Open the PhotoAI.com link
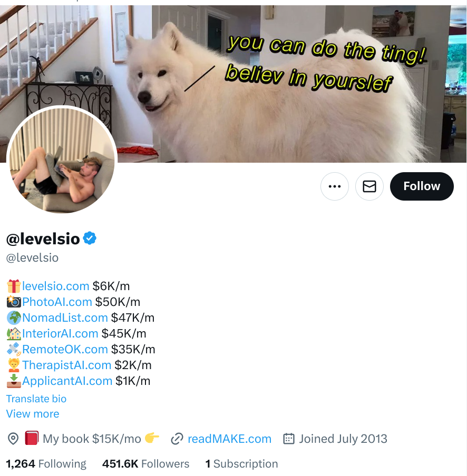The image size is (467, 476). (x=57, y=302)
